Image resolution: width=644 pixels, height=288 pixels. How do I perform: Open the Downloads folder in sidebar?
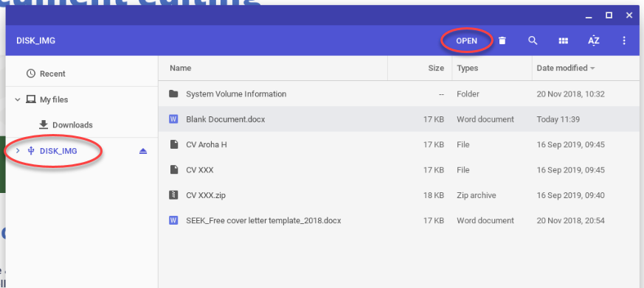pyautogui.click(x=72, y=124)
